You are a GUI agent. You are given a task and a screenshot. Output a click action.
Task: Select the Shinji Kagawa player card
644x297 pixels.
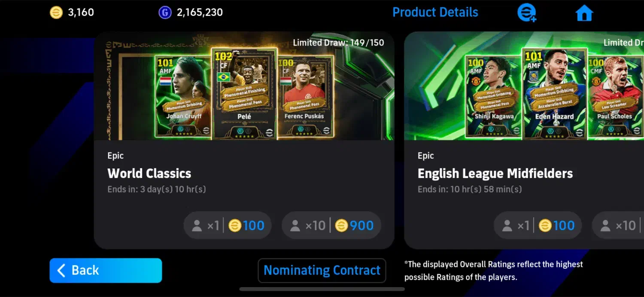(x=494, y=96)
